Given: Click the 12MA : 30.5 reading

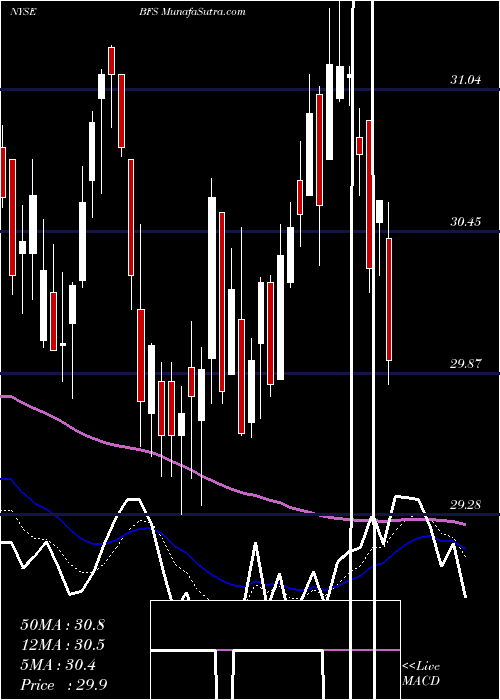Looking at the screenshot, I should pyautogui.click(x=62, y=645).
